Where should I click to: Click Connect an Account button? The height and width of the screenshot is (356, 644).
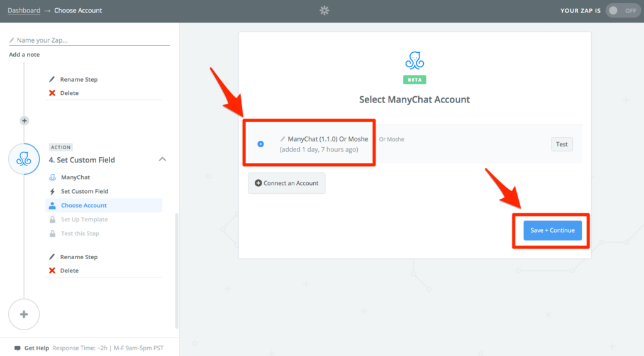(x=287, y=183)
